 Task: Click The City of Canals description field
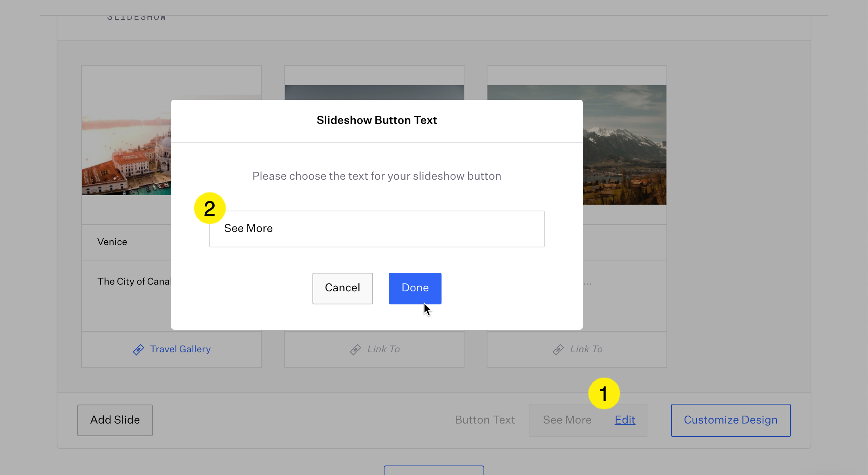click(x=134, y=281)
